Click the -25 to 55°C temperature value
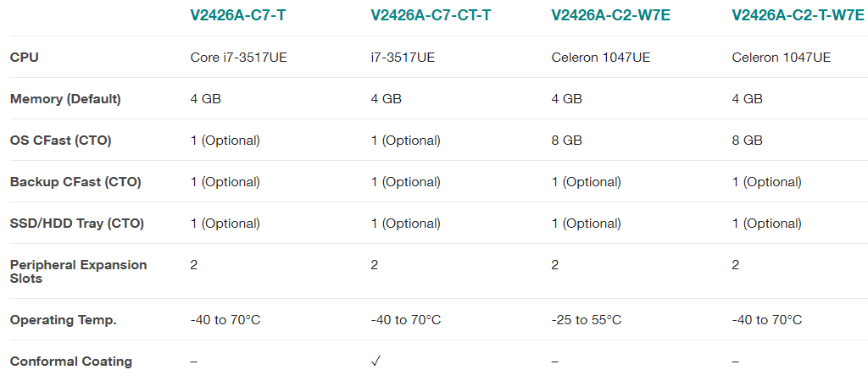This screenshot has height=381, width=868. pyautogui.click(x=586, y=320)
